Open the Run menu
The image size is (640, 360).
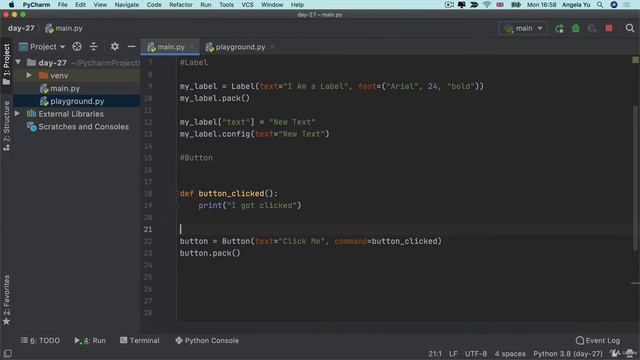tap(206, 5)
